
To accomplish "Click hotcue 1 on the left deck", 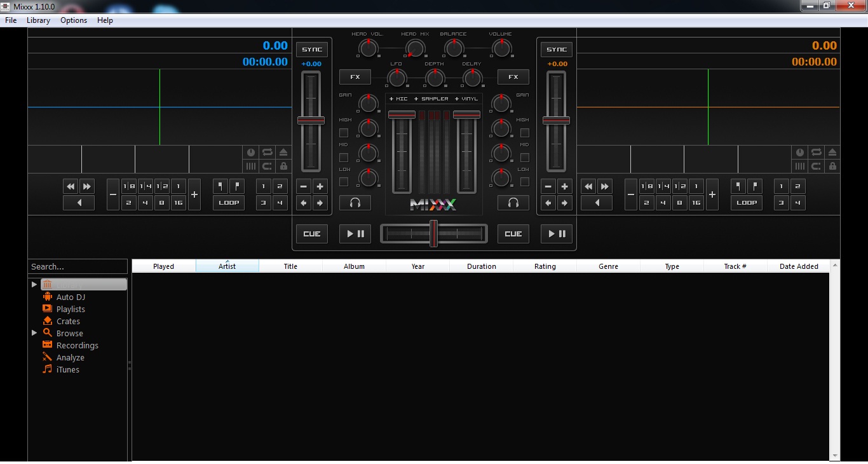I will [264, 186].
